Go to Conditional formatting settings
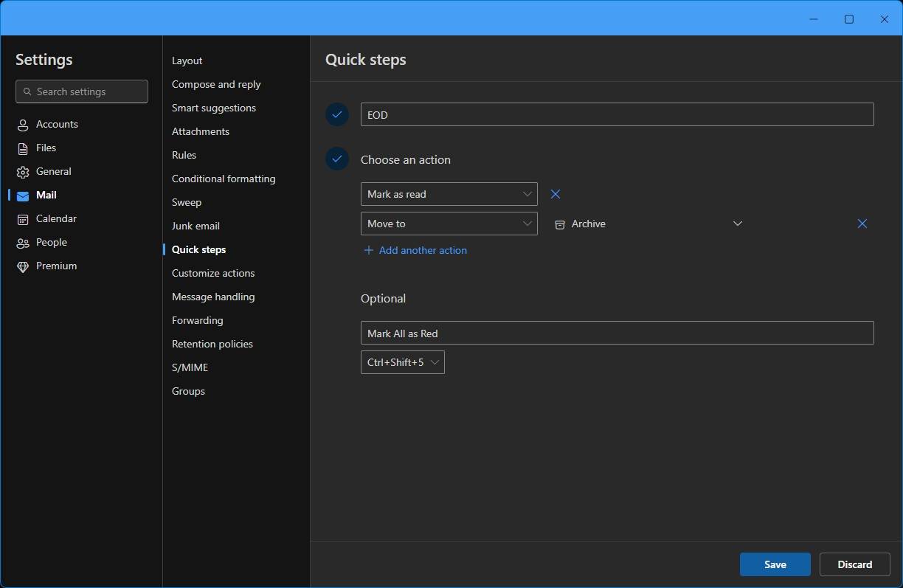903x588 pixels. tap(224, 179)
